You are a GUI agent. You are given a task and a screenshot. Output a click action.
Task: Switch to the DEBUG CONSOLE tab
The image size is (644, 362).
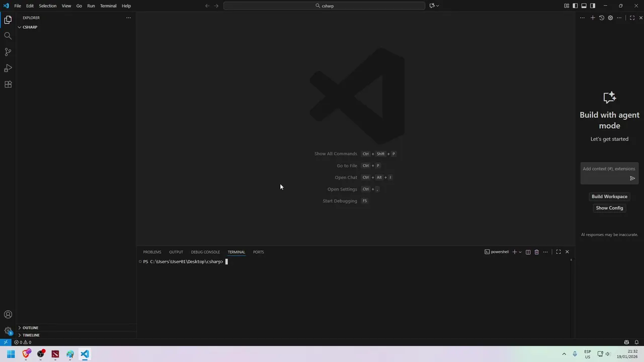[x=205, y=252]
